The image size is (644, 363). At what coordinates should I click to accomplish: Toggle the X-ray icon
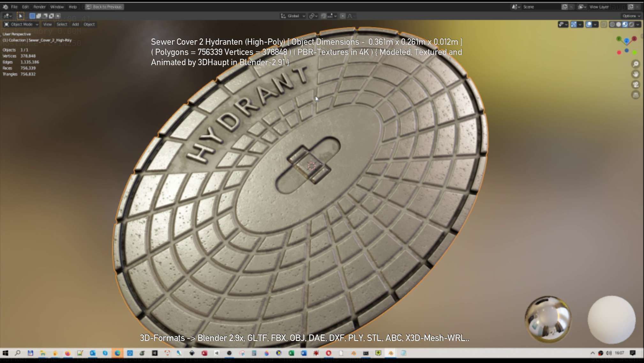(604, 24)
